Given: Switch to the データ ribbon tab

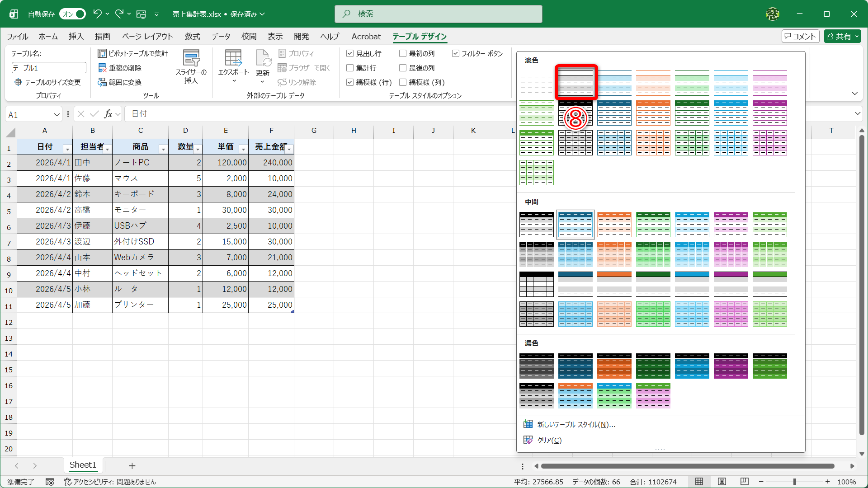Looking at the screenshot, I should 221,36.
